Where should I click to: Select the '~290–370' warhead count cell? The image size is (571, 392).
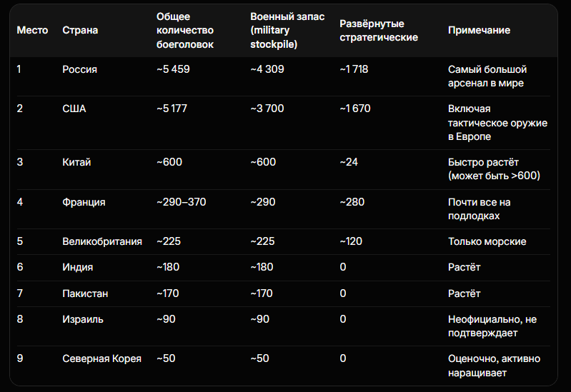(181, 202)
